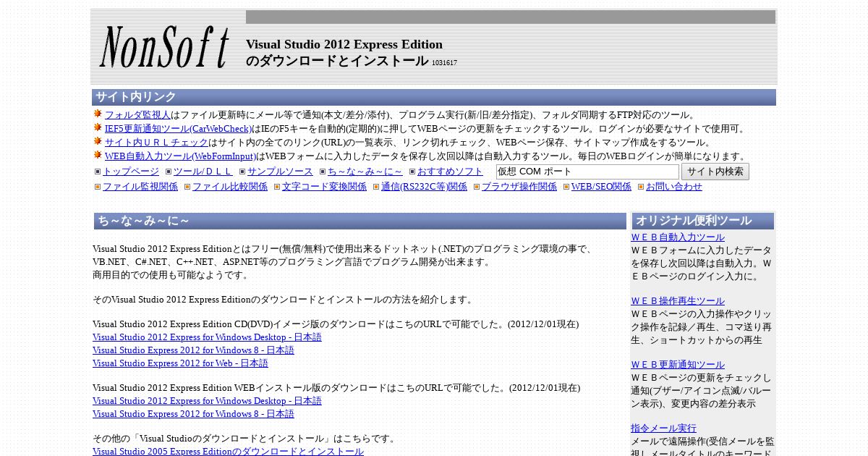Viewport: 868px width, 456px height.
Task: Click the オリジナル便利ツール sidebar header
Action: (x=703, y=221)
